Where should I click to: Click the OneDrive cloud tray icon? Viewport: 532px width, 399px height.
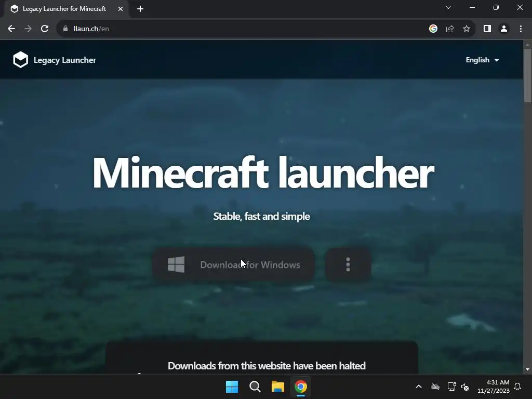(435, 387)
